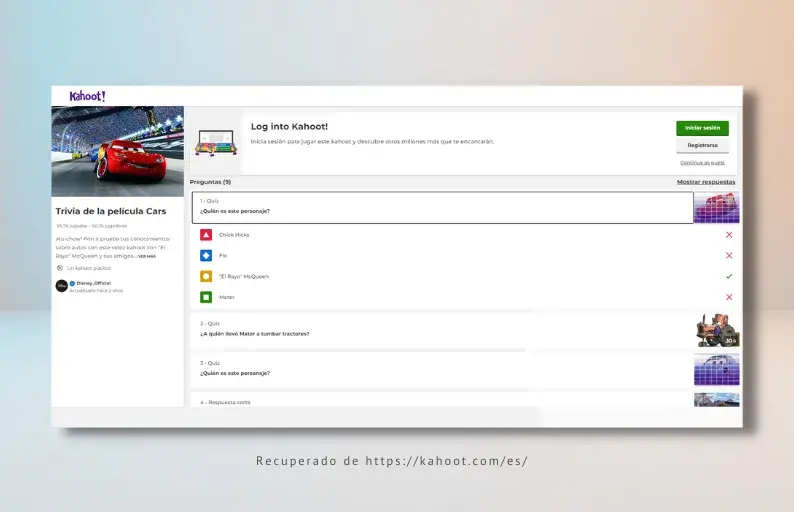Screen dimensions: 794x512
Task: Click the green checkmark on the McQueen answer
Action: [x=729, y=276]
